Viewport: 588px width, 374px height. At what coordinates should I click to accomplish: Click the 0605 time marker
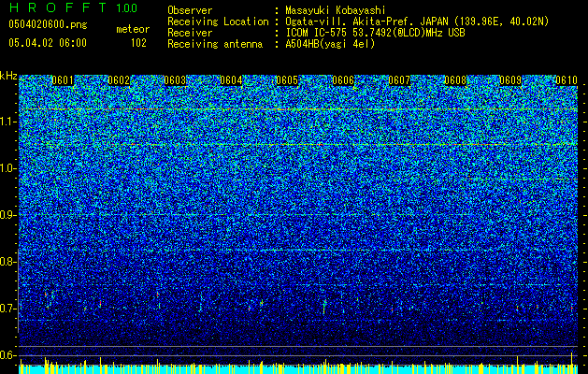point(287,80)
